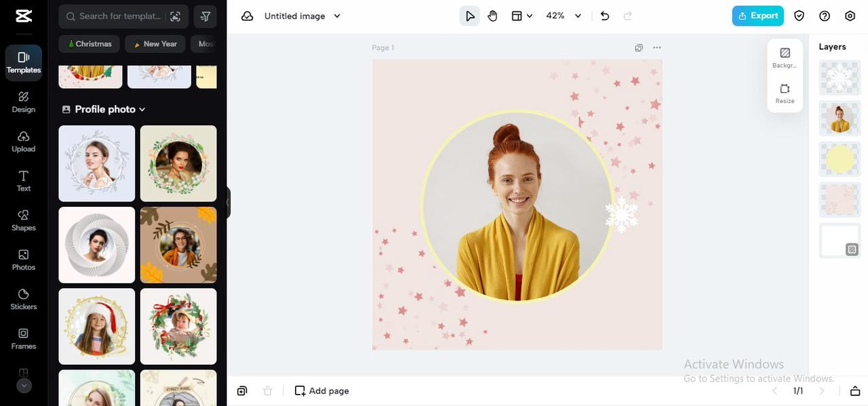Go to the next page arrow
868x406 pixels.
(x=821, y=391)
